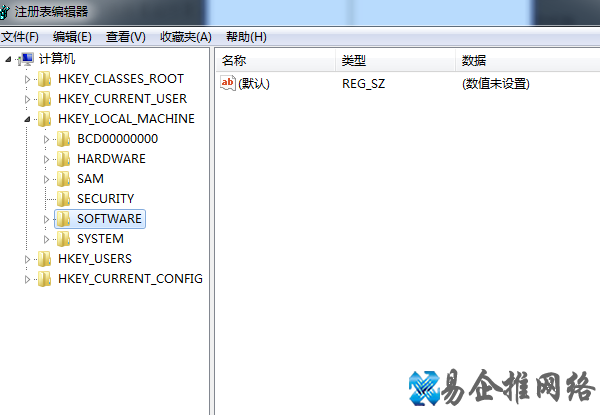Image resolution: width=600 pixels, height=415 pixels.
Task: Open the 文件(F) menu
Action: [x=20, y=37]
